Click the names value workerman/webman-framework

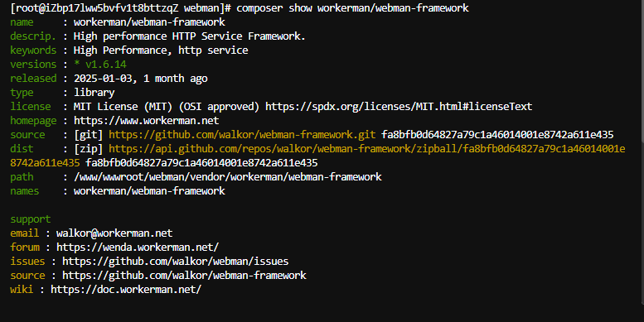(x=149, y=190)
